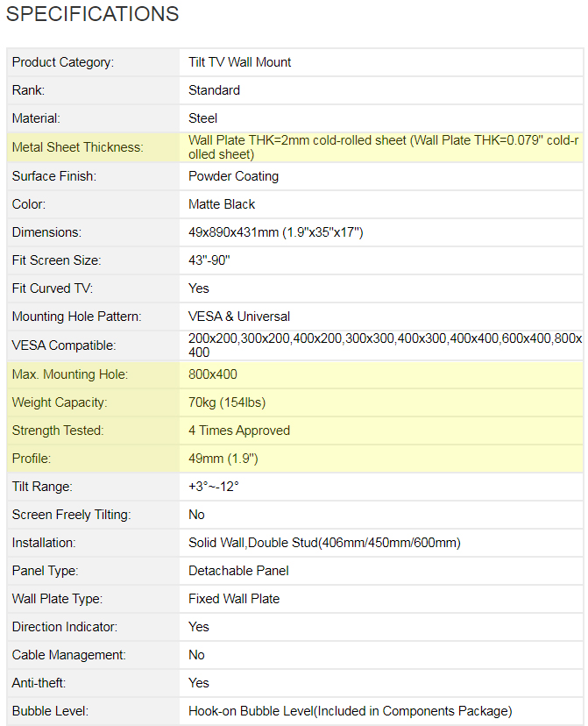Click the Fixed Wall Plate value
Screen dimensions: 588x726
(234, 599)
